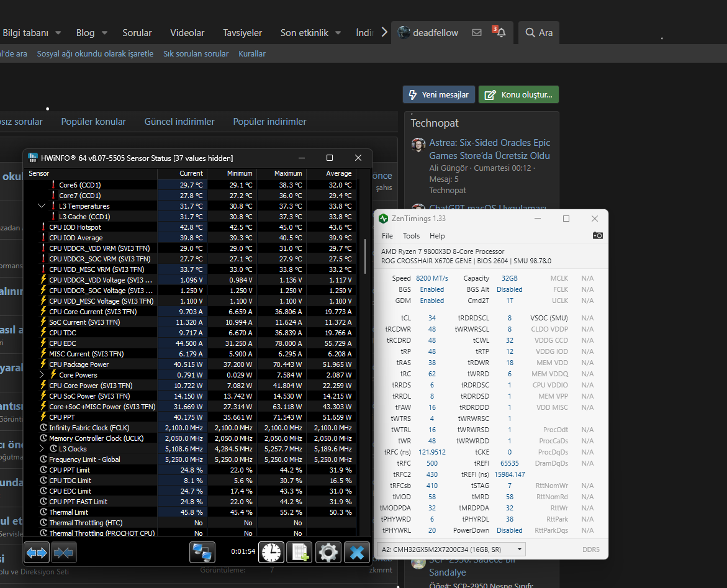Open the ZenTimings memory module dropdown
727x588 pixels.
452,549
